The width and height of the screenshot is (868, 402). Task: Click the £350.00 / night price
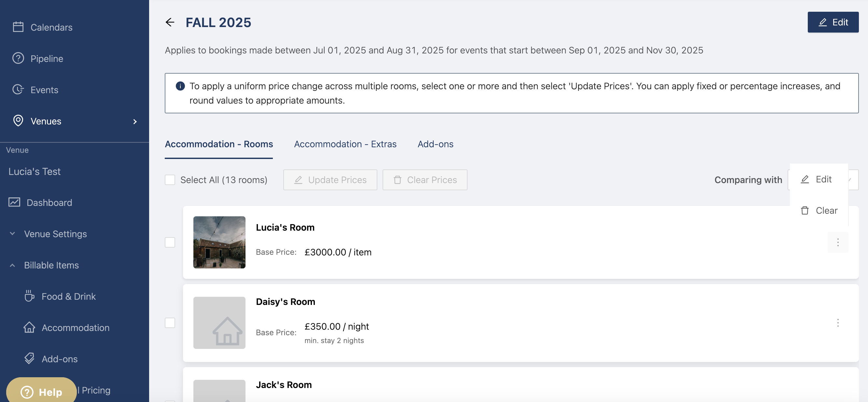coord(337,326)
